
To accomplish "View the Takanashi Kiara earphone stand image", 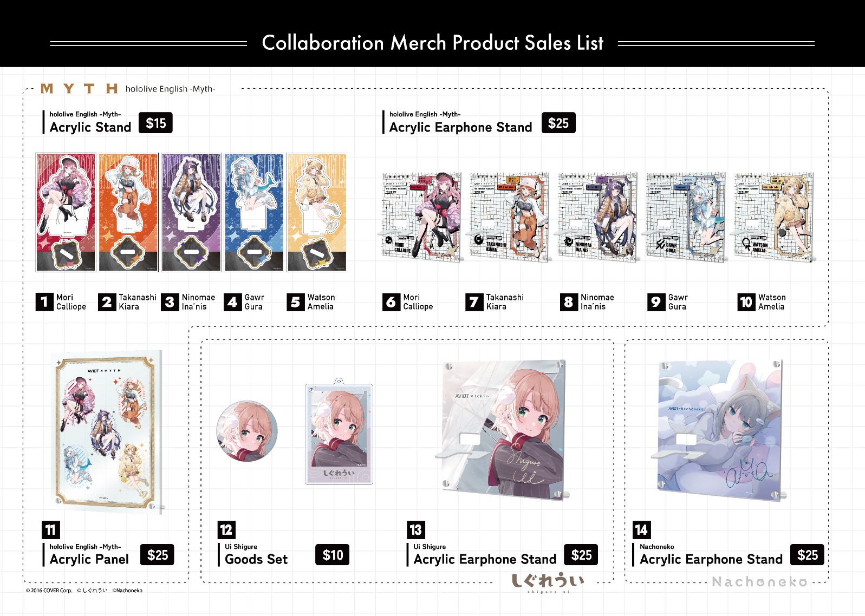I will [x=509, y=217].
